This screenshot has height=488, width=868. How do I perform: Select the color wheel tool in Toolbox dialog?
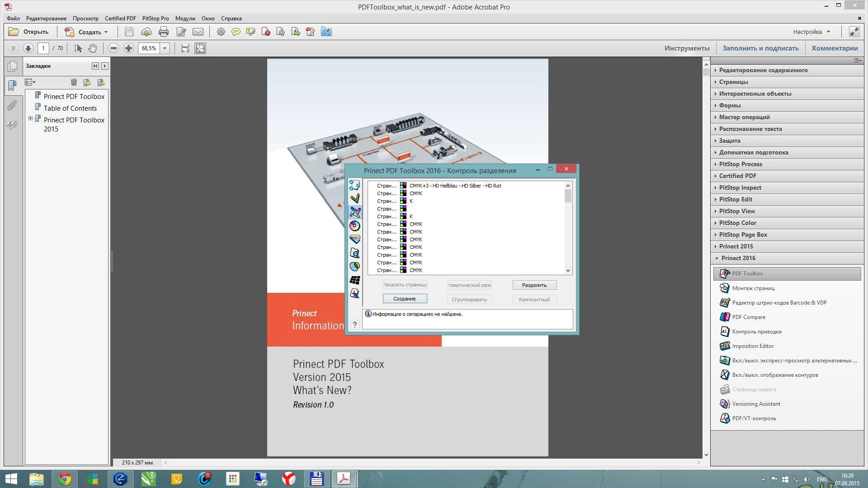(355, 225)
